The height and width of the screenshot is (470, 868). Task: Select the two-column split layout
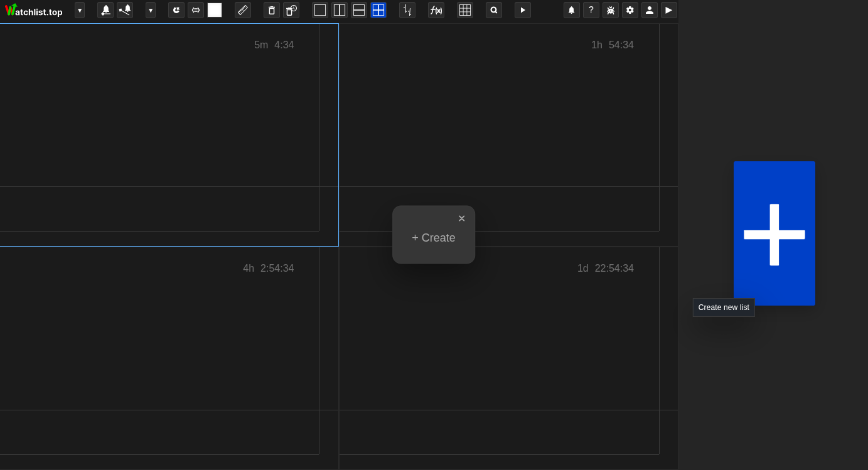click(x=340, y=10)
